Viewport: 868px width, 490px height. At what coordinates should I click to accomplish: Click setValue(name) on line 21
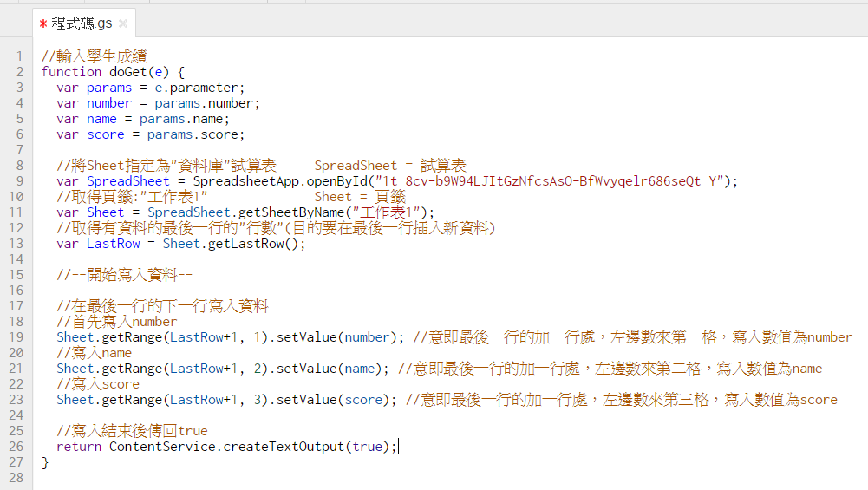[332, 369]
